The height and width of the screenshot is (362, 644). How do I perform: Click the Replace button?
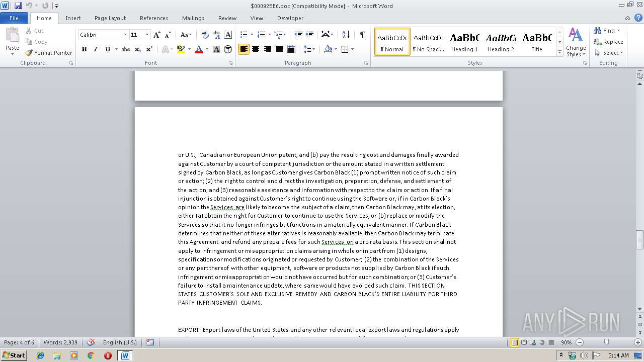click(x=608, y=42)
